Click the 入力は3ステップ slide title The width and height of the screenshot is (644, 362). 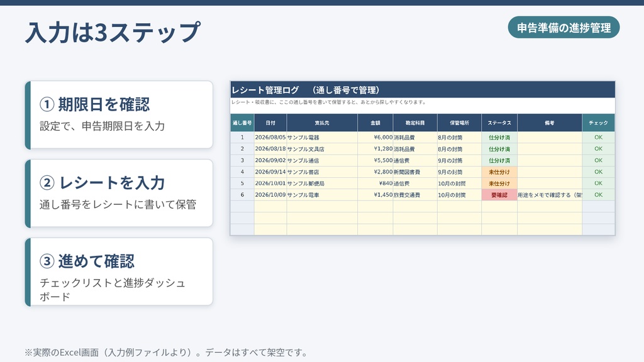[x=113, y=33]
